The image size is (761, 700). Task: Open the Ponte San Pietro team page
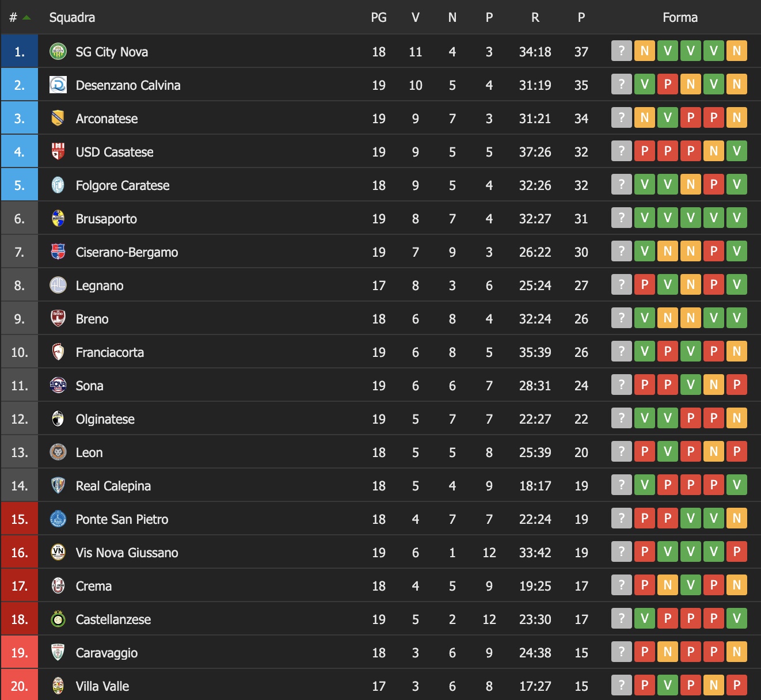pos(122,519)
